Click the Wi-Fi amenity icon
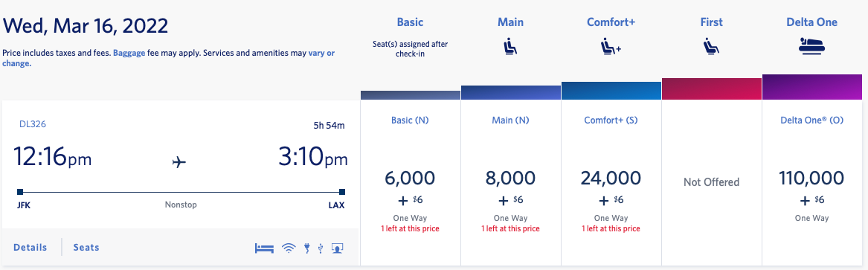This screenshot has height=270, width=868. [289, 248]
